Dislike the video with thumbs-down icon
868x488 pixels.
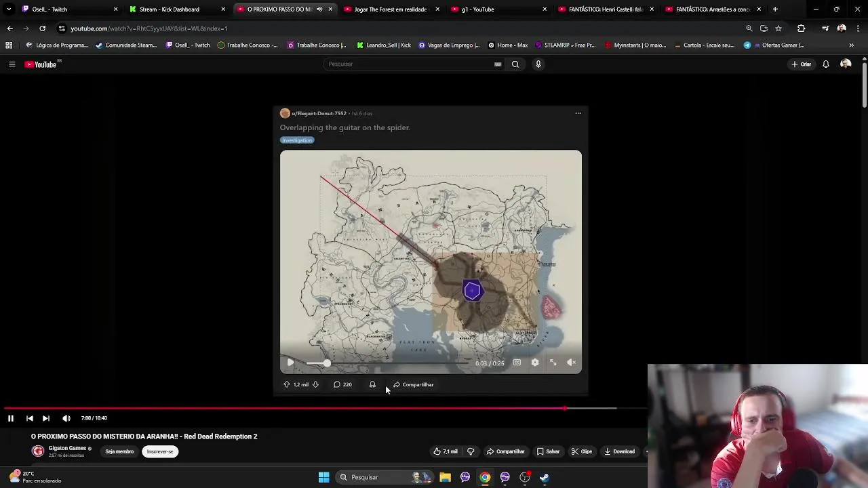click(471, 451)
